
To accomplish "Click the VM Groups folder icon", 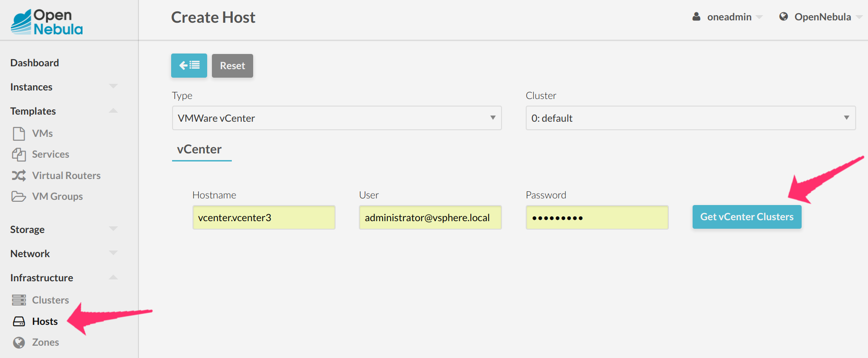I will coord(19,197).
